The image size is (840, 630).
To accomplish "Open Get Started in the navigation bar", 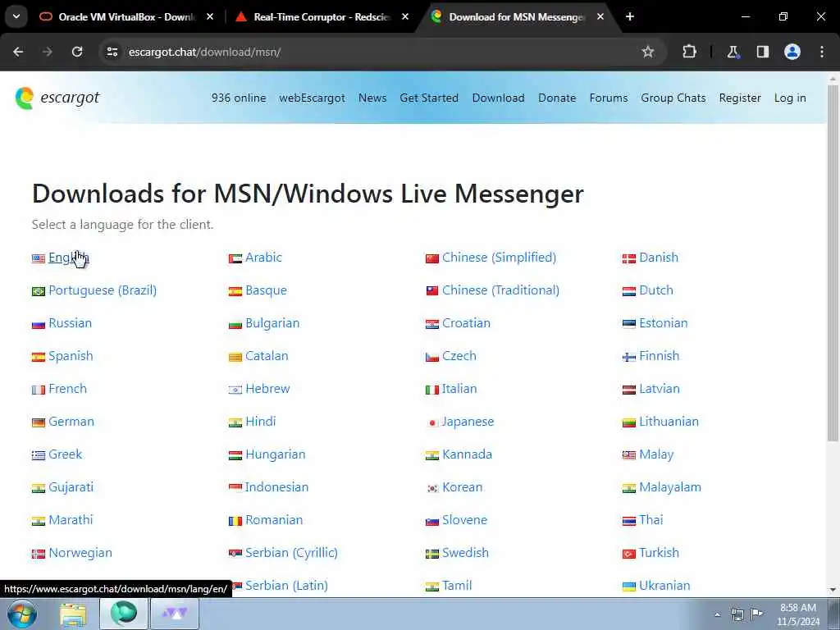I will [x=429, y=98].
